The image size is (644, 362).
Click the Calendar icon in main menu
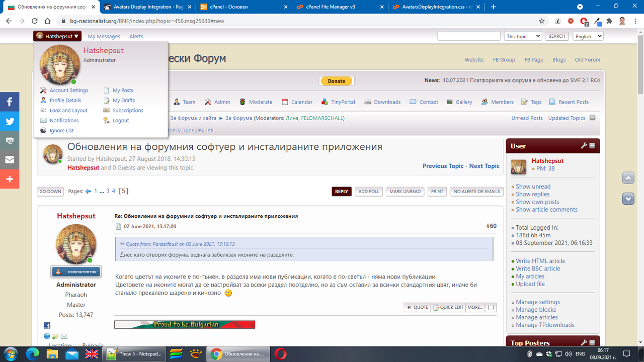tap(285, 102)
